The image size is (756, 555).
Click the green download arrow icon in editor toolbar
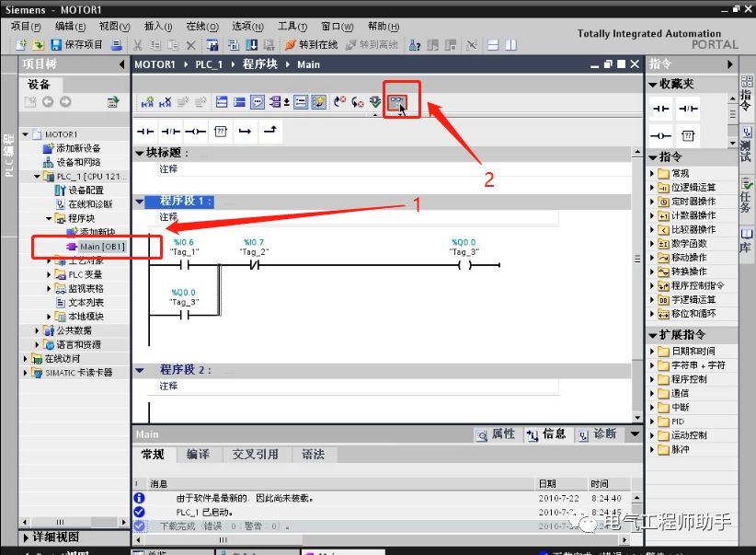375,102
